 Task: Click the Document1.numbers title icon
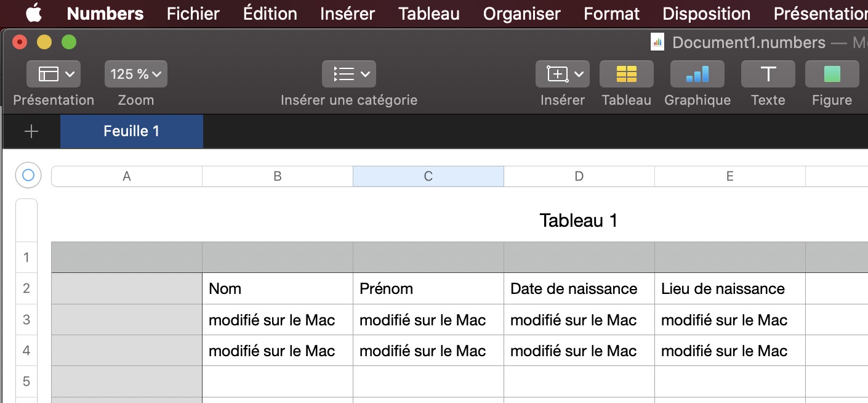point(657,43)
